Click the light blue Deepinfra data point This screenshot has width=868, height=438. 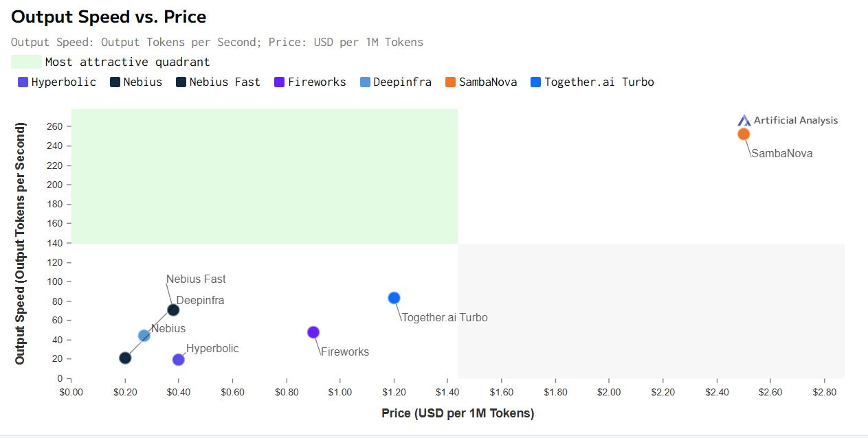144,336
